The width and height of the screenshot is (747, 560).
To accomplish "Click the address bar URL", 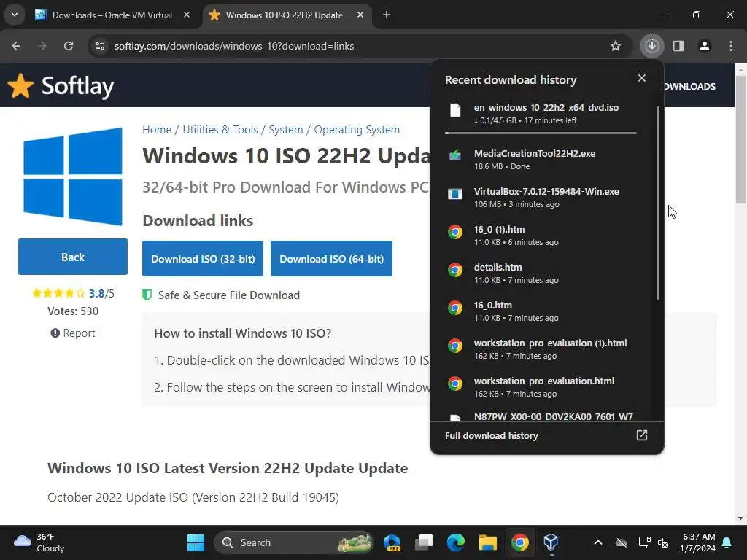I will coord(234,46).
